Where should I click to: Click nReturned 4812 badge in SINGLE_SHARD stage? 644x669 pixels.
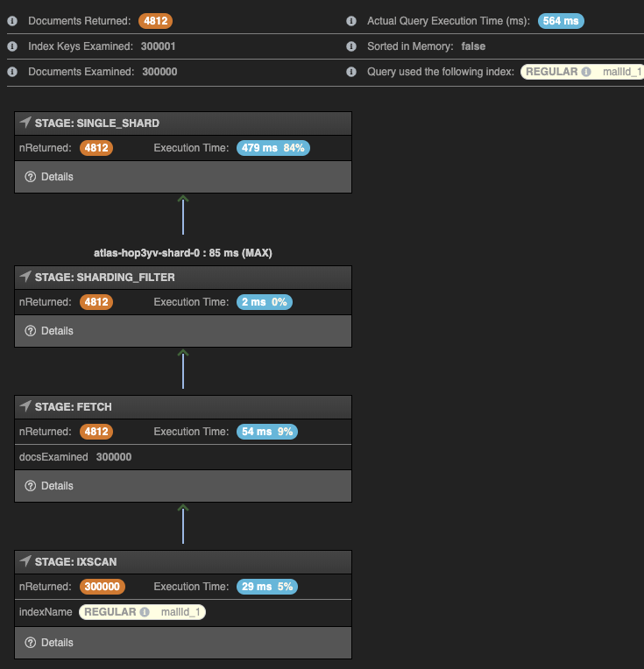coord(96,148)
